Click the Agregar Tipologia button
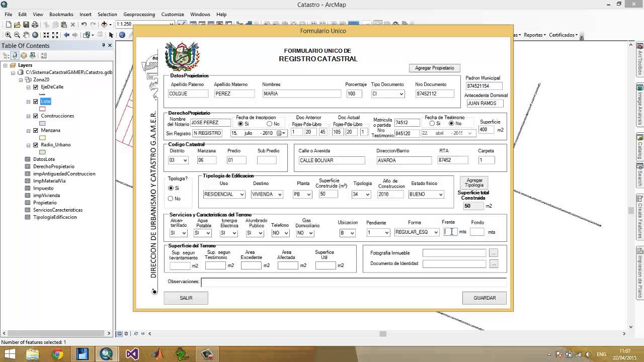 474,183
